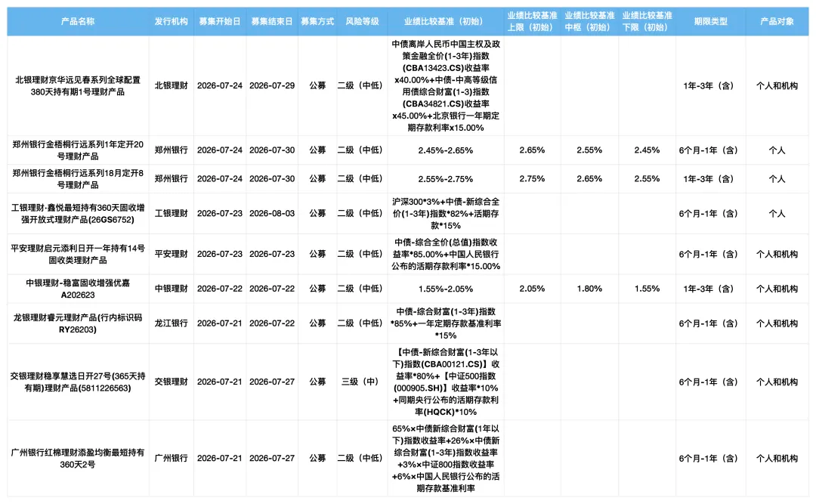Select product 平安理财启元添利日开一年持有14号
Image resolution: width=816 pixels, height=504 pixels.
tap(78, 254)
